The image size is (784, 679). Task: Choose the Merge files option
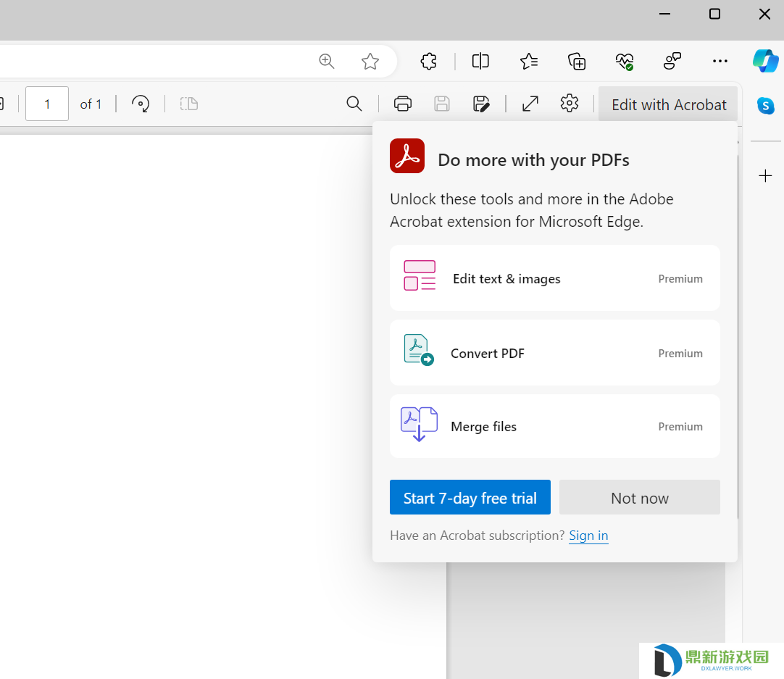554,426
